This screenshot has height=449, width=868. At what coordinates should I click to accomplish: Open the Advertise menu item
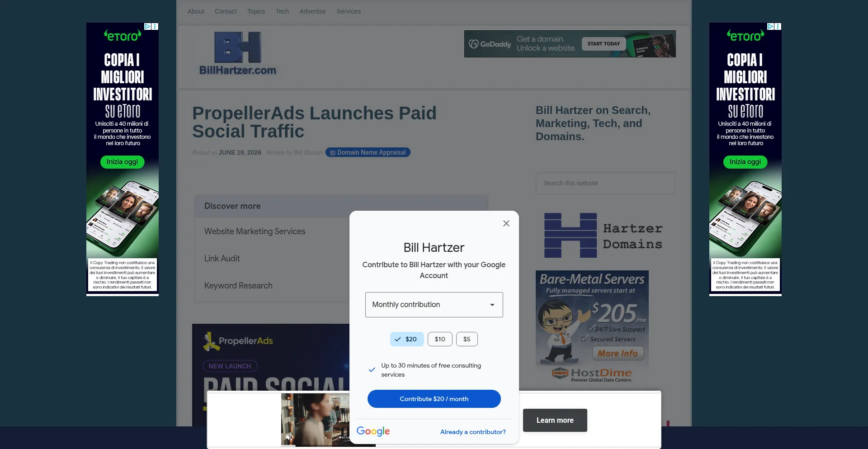click(x=312, y=11)
